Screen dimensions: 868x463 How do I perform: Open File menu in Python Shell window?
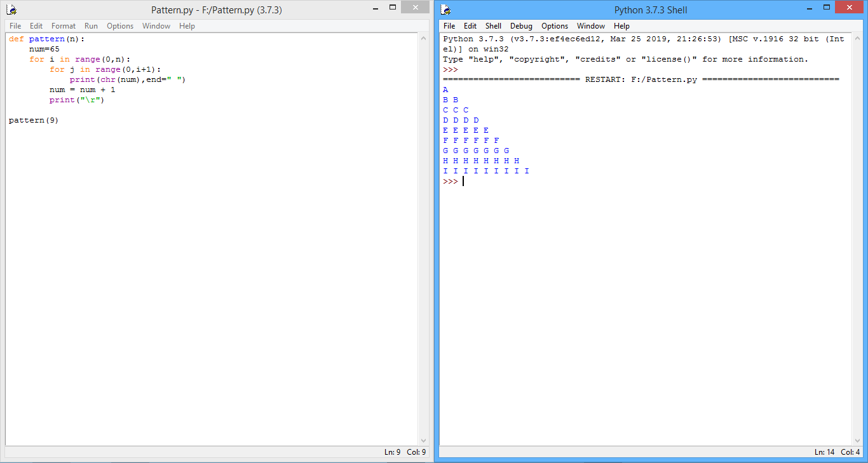[x=449, y=26]
